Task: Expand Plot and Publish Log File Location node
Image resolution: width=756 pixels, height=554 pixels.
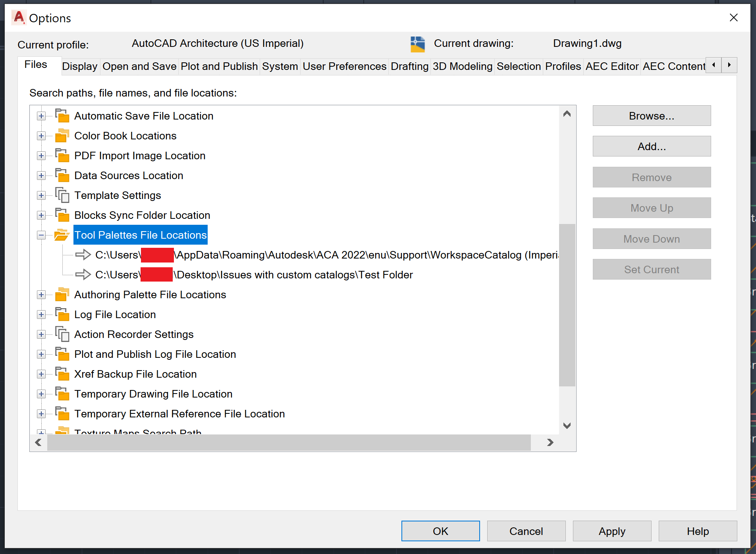Action: (x=41, y=354)
